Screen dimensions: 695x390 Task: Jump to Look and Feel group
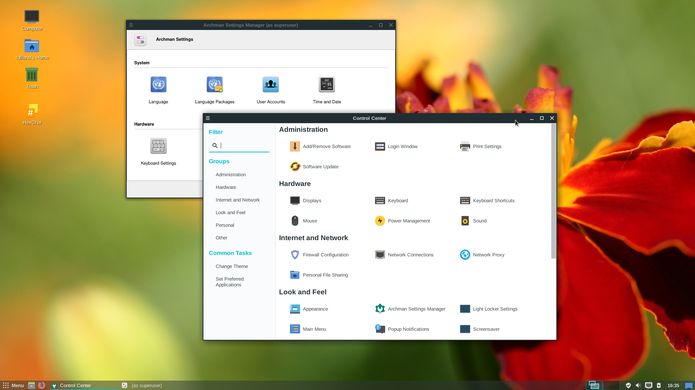[230, 213]
